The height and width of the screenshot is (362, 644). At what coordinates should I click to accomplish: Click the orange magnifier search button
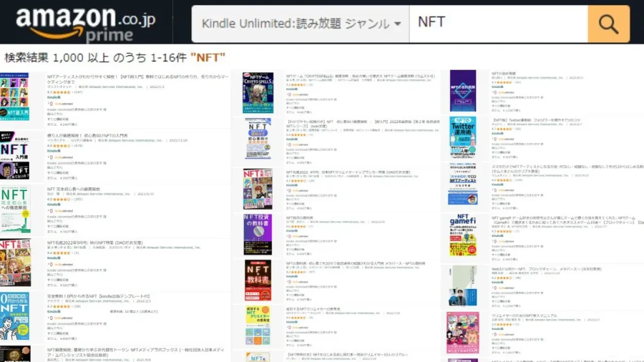pos(608,25)
